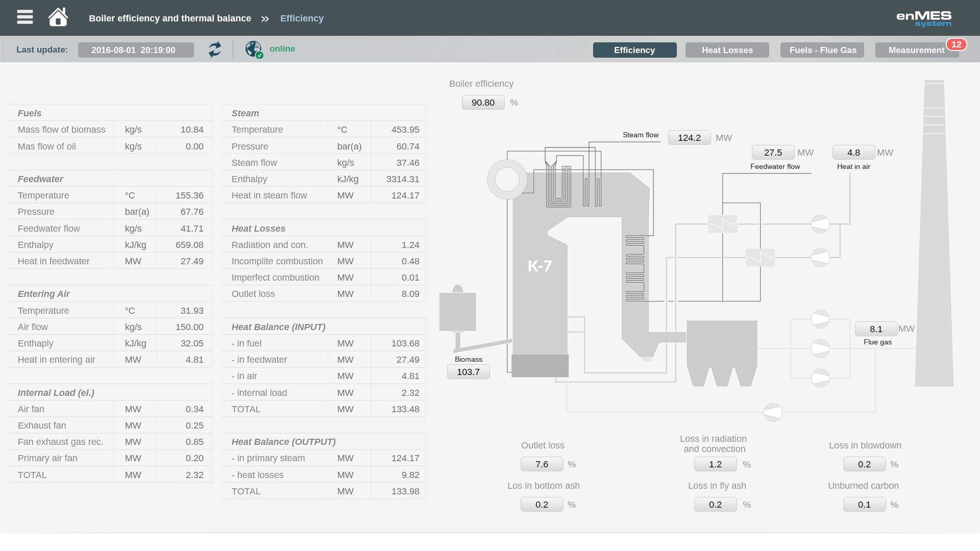The height and width of the screenshot is (551, 980).
Task: Click the refresh arrows icon
Action: [215, 49]
